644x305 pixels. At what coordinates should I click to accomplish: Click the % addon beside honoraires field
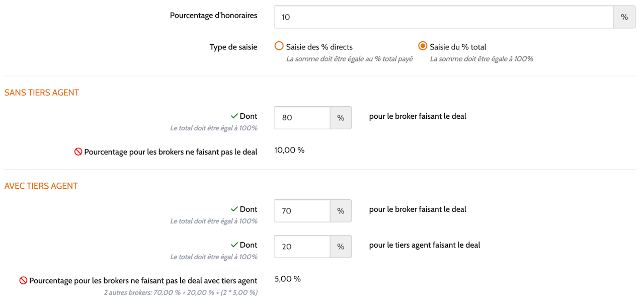[x=624, y=17]
